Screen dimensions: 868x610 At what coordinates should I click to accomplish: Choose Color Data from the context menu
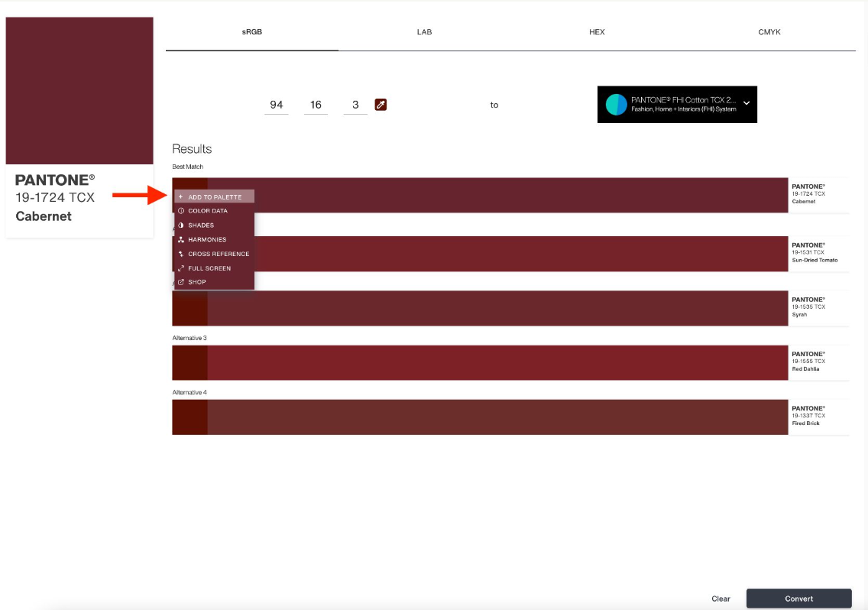(x=214, y=210)
